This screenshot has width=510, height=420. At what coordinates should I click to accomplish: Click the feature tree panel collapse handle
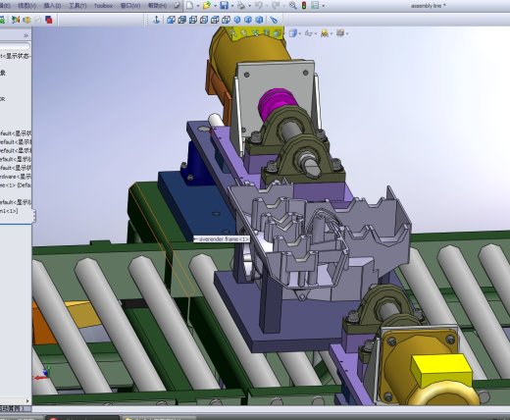[33, 217]
